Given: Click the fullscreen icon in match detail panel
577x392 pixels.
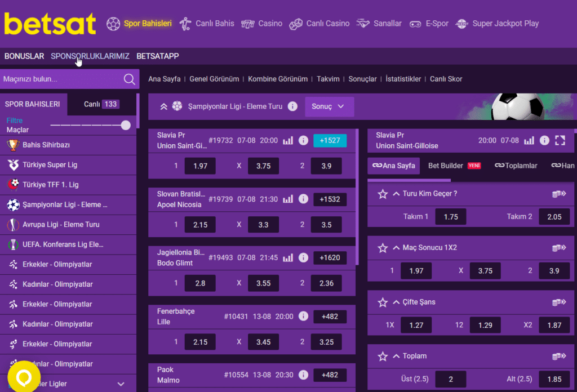Looking at the screenshot, I should pyautogui.click(x=560, y=140).
